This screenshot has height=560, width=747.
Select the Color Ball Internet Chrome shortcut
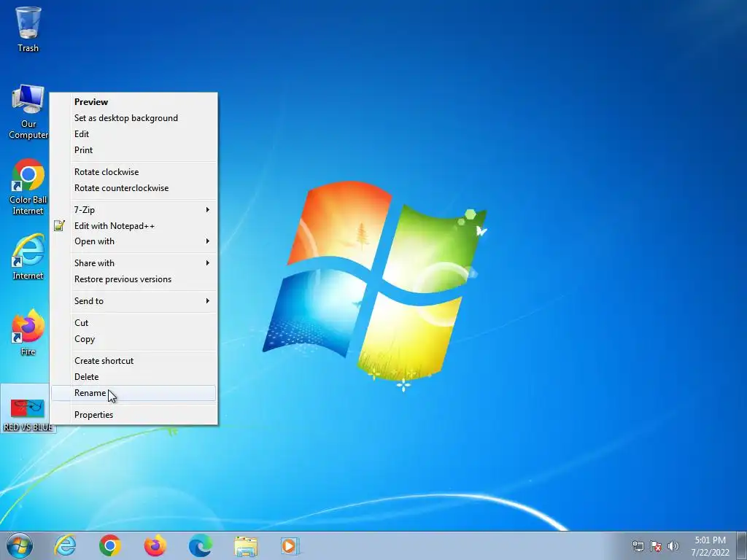[x=28, y=187]
